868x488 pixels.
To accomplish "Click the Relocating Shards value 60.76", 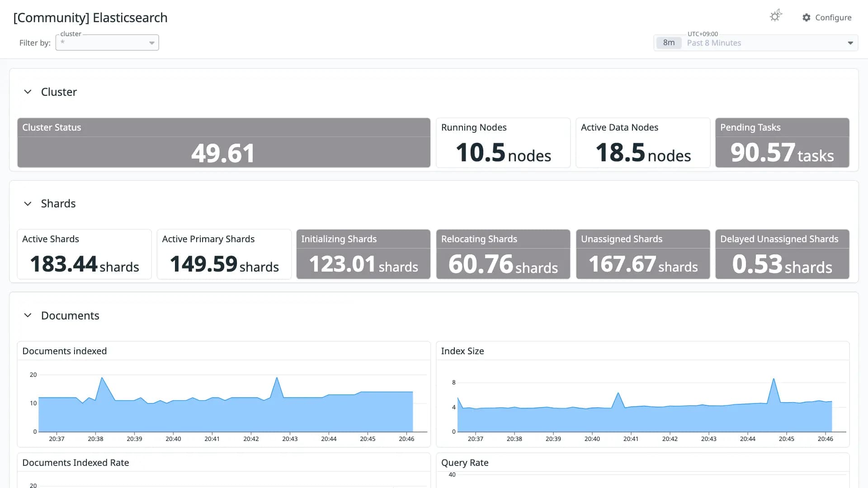I will (x=481, y=264).
